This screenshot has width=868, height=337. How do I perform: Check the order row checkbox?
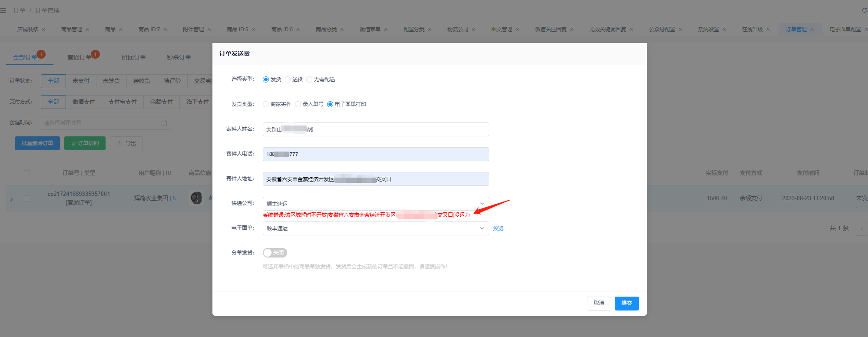pyautogui.click(x=27, y=198)
